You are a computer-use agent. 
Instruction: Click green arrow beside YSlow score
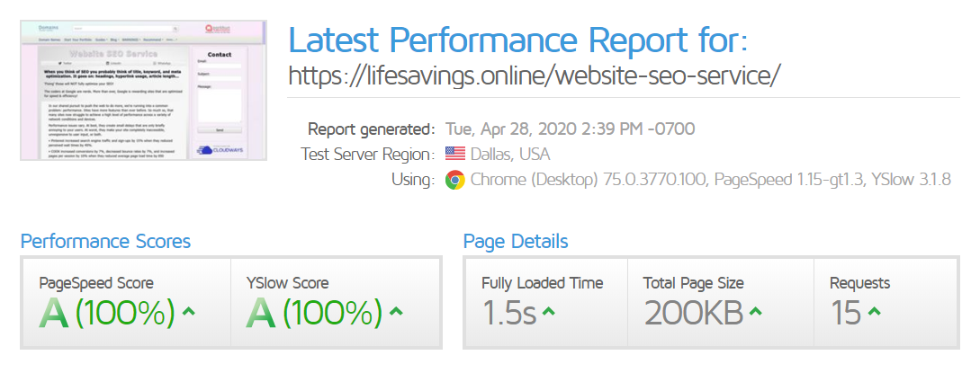click(x=395, y=312)
